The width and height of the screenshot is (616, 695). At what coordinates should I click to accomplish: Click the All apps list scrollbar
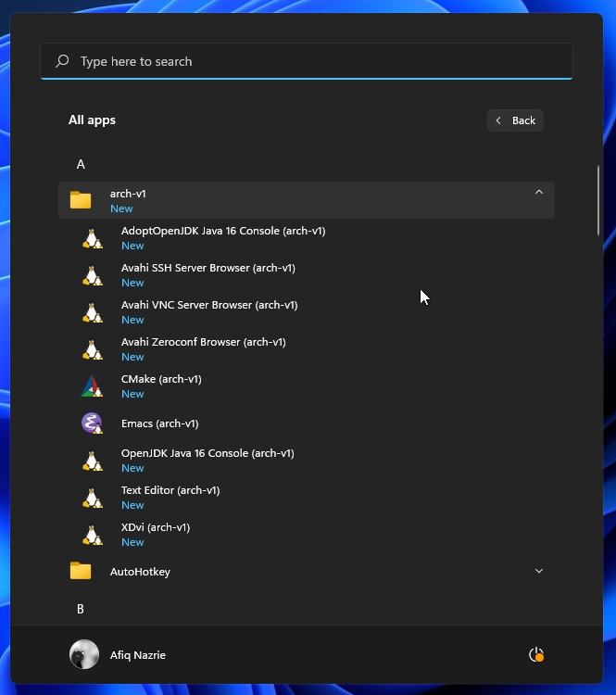click(598, 200)
